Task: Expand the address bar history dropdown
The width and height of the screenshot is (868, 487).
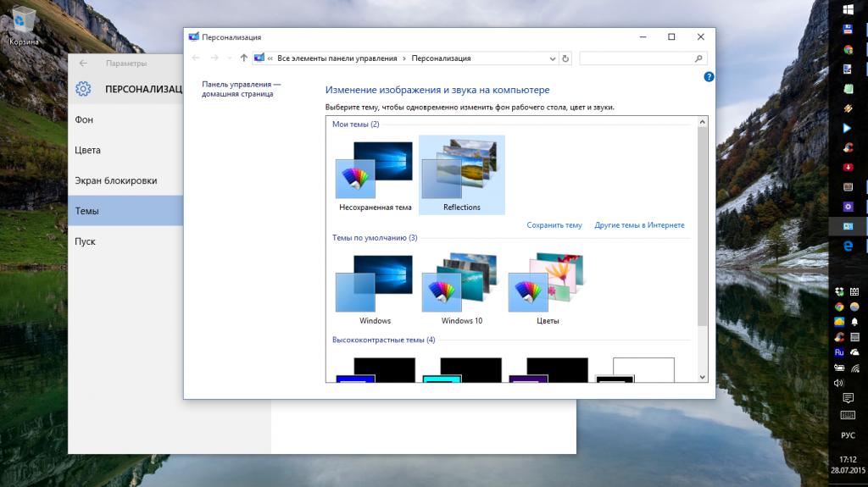Action: [553, 58]
